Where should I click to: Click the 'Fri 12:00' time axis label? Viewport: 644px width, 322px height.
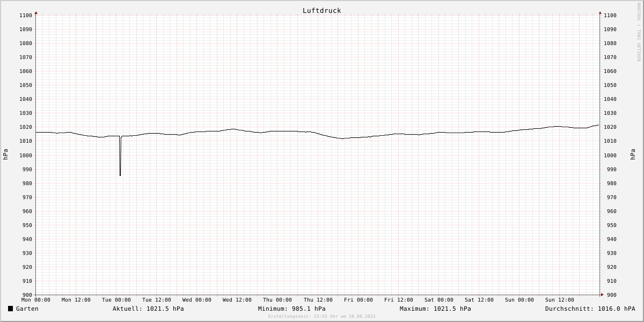399,300
